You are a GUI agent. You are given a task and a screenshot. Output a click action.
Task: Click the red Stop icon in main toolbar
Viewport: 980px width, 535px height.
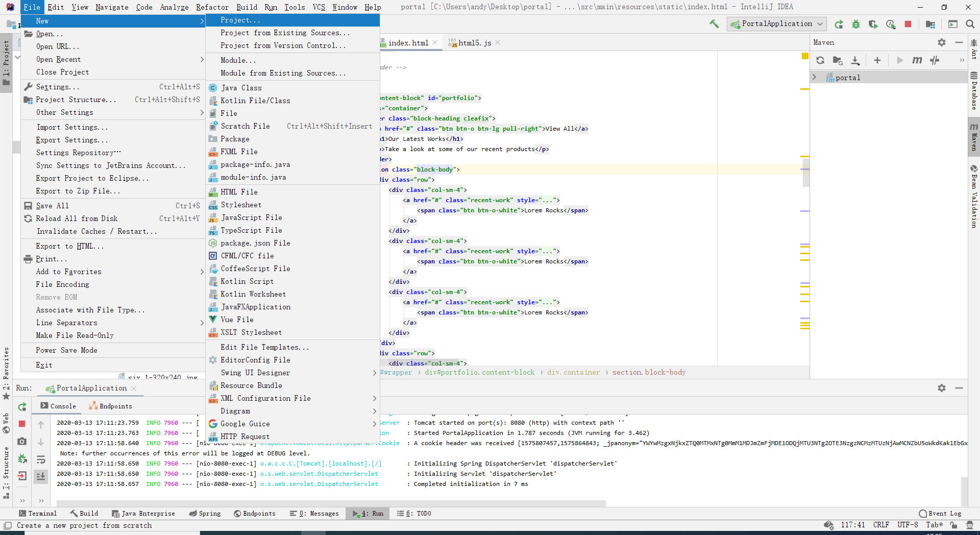pyautogui.click(x=908, y=24)
